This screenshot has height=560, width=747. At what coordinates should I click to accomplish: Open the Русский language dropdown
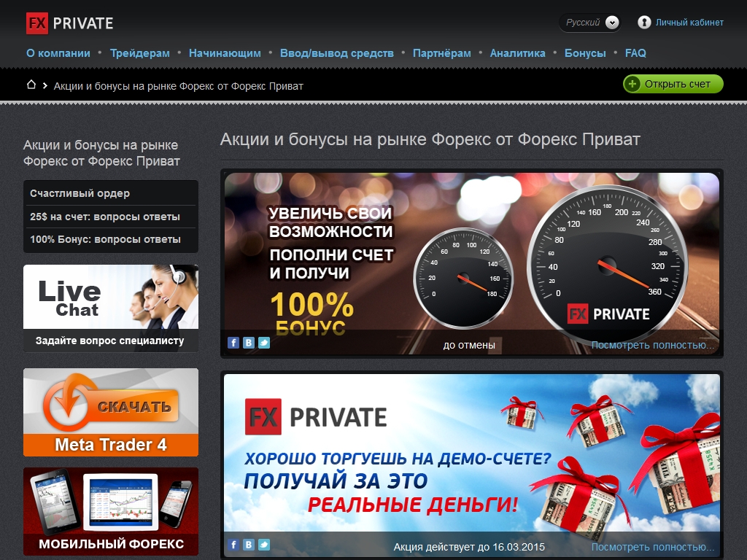coord(590,23)
